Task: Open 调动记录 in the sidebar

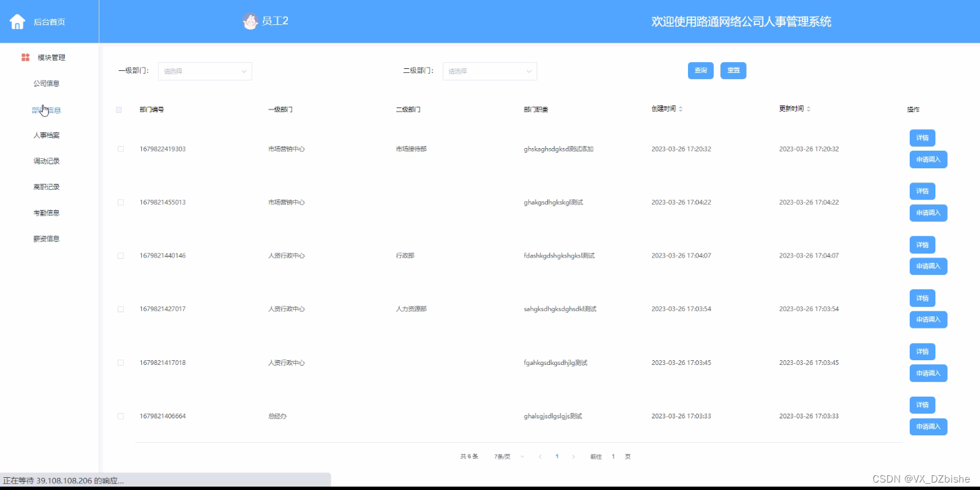Action: (x=47, y=161)
